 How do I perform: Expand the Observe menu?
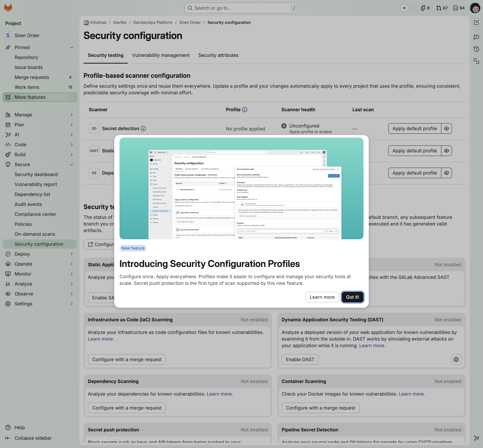point(40,294)
